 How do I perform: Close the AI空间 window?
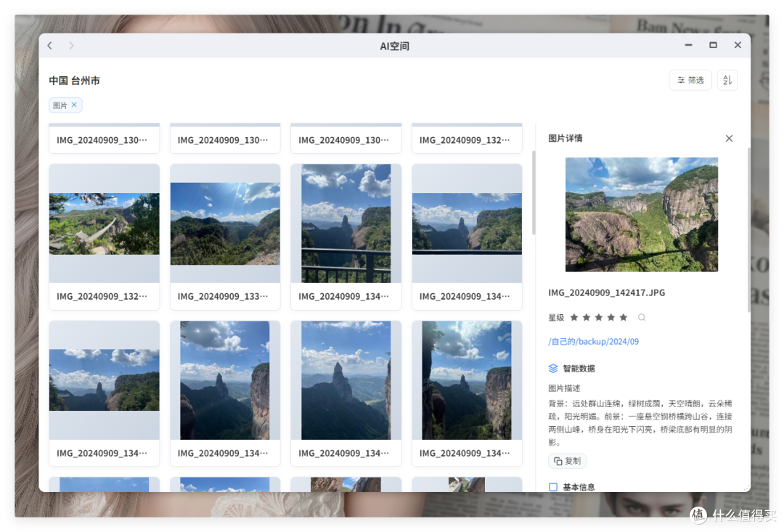point(738,45)
